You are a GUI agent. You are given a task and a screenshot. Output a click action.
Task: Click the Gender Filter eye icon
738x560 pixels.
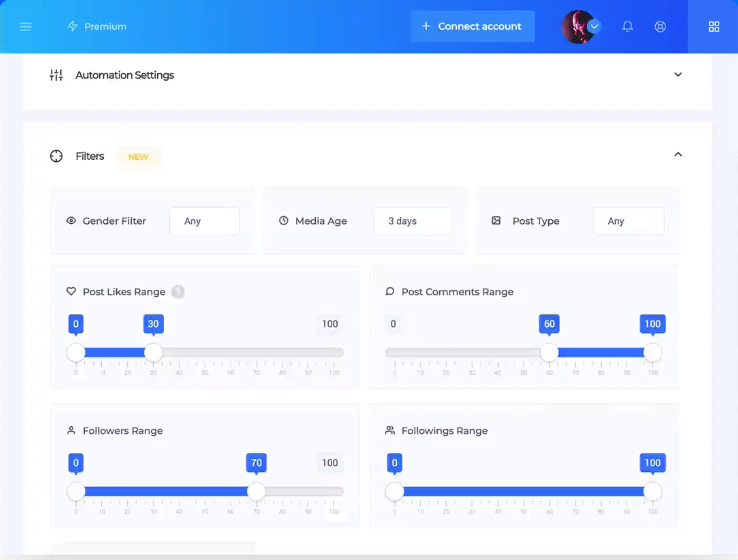point(71,221)
